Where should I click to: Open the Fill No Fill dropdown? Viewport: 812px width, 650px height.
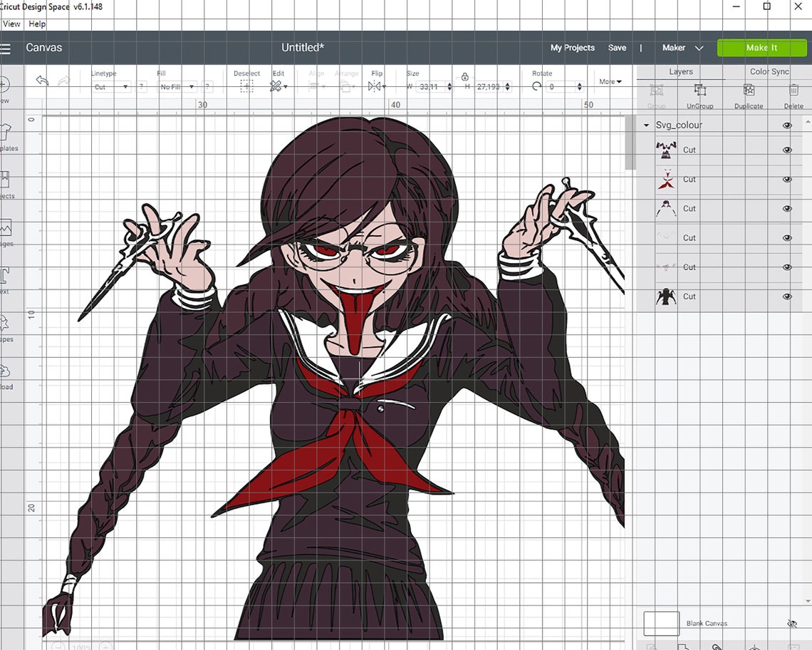click(x=177, y=87)
